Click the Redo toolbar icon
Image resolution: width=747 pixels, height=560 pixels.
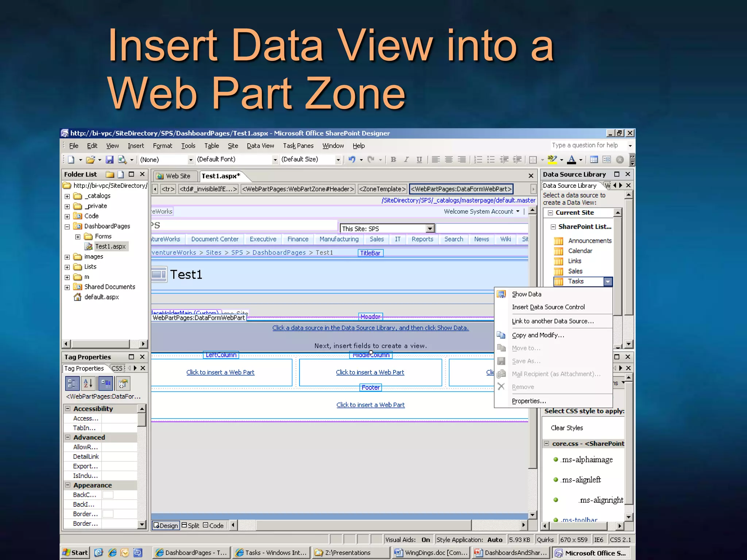[371, 160]
